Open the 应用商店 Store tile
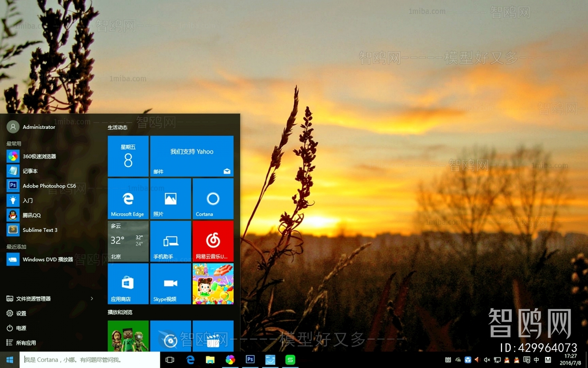 tap(128, 283)
